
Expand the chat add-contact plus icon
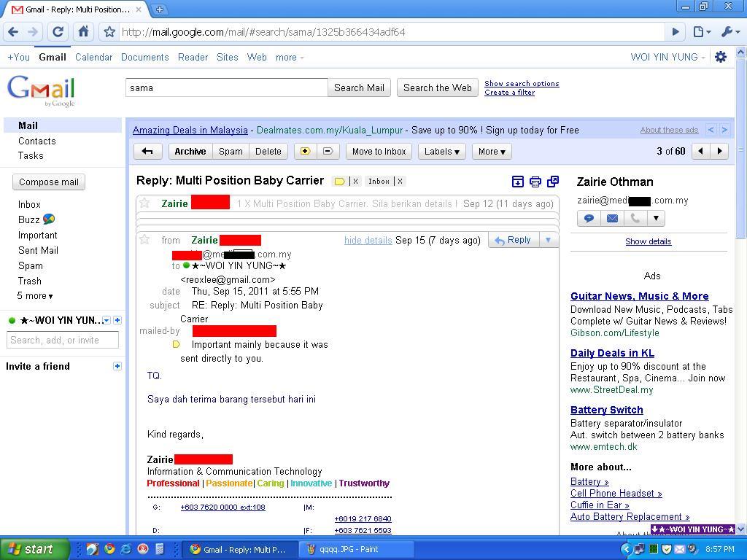click(117, 321)
